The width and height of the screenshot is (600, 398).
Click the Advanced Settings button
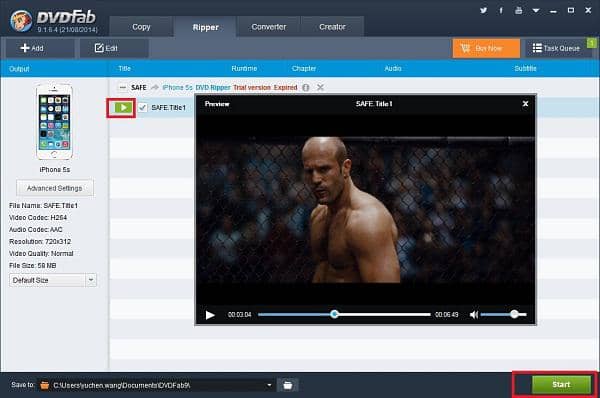click(x=55, y=188)
